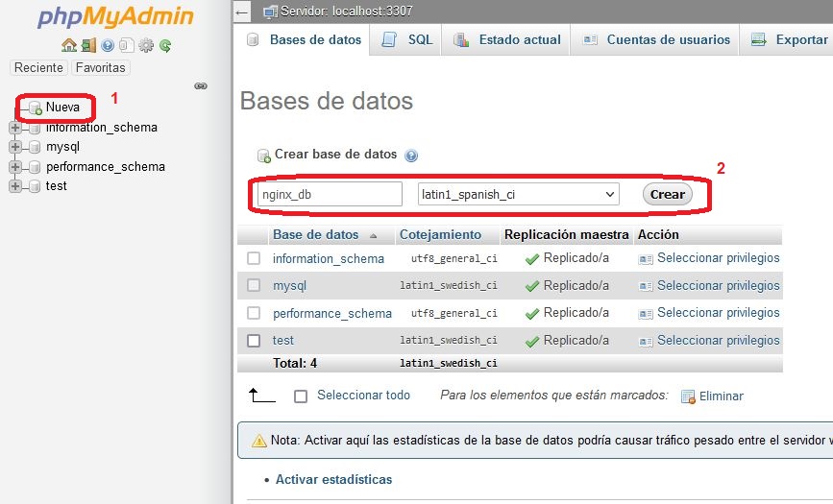Click the home icon under phpMyAdmin logo
The image size is (833, 504).
68,45
